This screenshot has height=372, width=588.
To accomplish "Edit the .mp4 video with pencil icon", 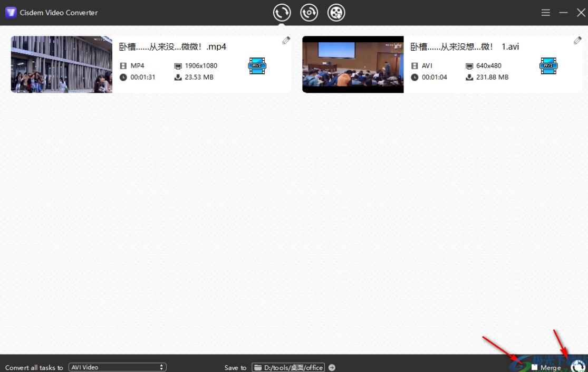I will 286,41.
